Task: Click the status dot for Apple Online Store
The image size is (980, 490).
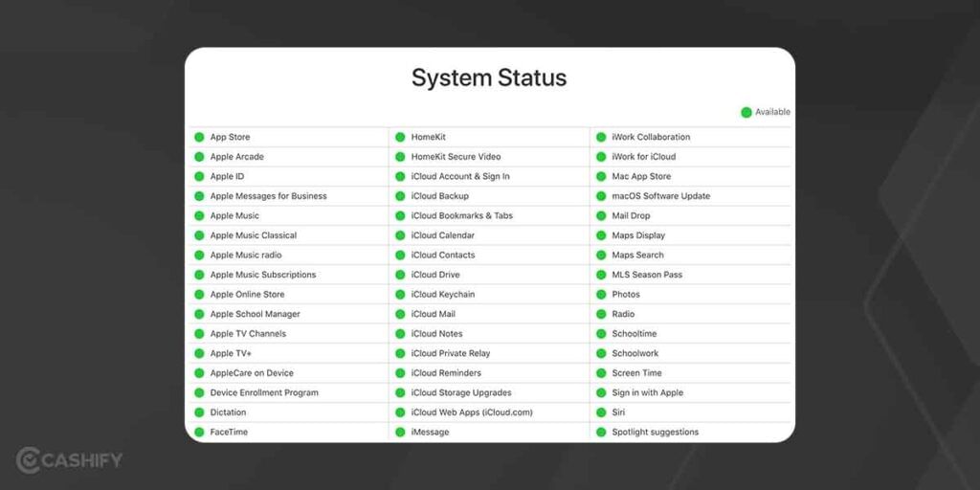Action: (199, 295)
